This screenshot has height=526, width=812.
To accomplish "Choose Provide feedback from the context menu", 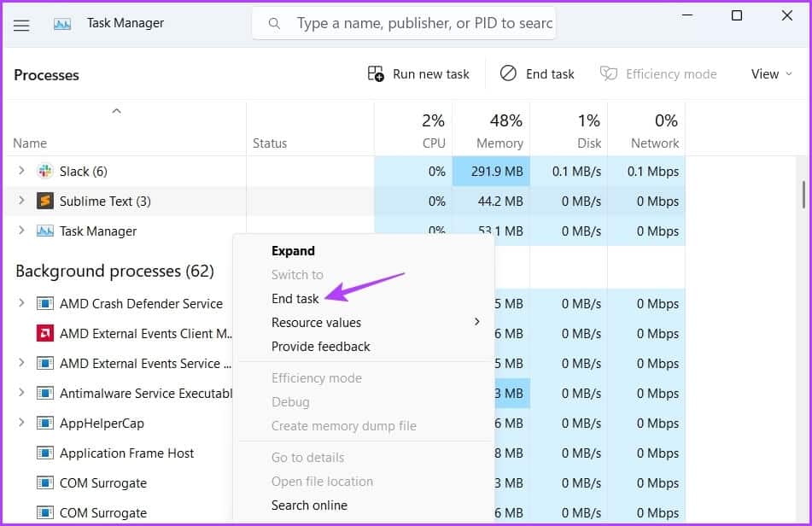I will click(320, 347).
